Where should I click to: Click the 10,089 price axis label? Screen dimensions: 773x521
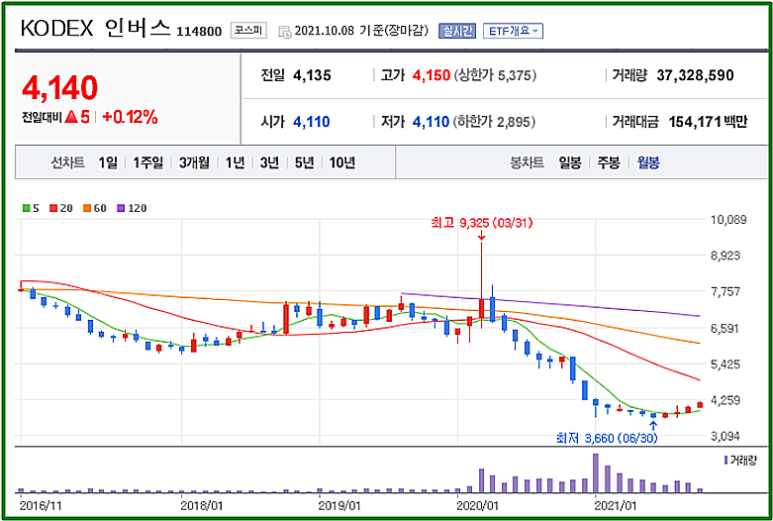(x=728, y=220)
